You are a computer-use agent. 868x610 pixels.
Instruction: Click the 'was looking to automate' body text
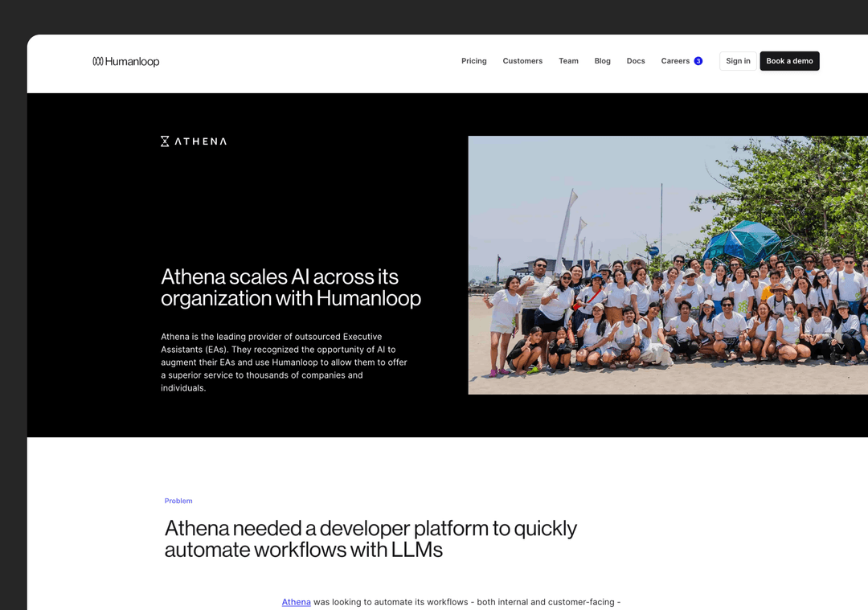click(x=466, y=602)
